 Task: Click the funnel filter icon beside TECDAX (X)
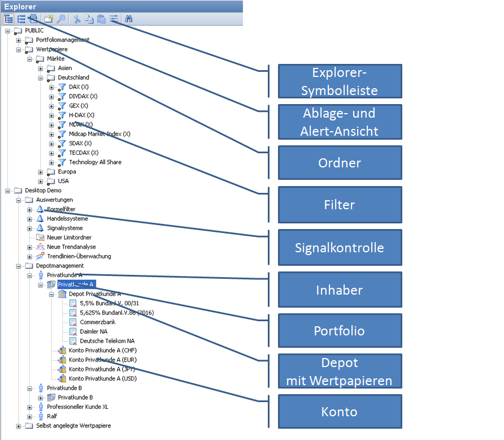click(62, 153)
